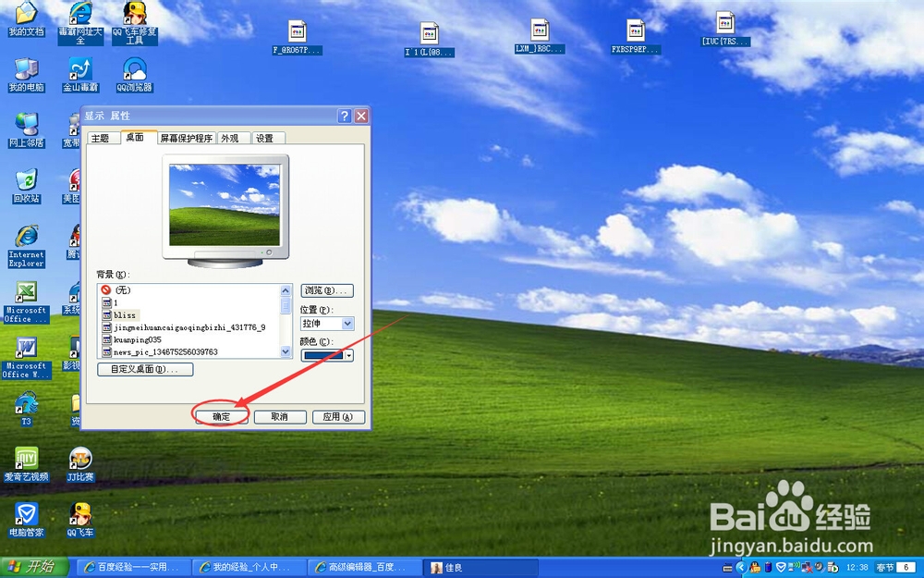This screenshot has width=924, height=578.
Task: Click 自定义桌面 button
Action: pos(145,369)
